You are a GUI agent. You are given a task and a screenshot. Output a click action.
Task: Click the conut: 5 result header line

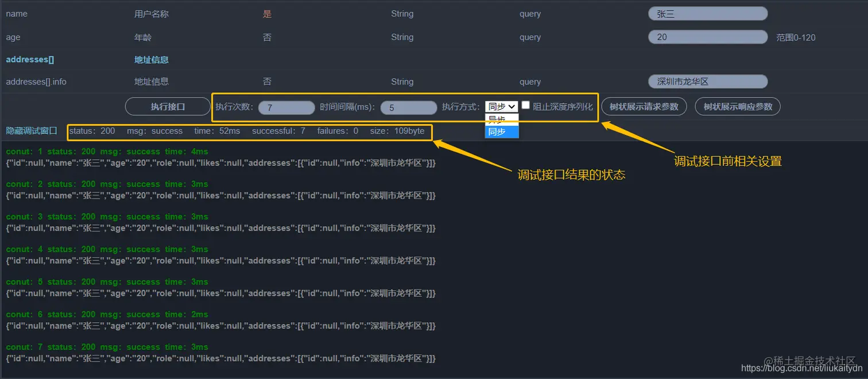tap(107, 282)
